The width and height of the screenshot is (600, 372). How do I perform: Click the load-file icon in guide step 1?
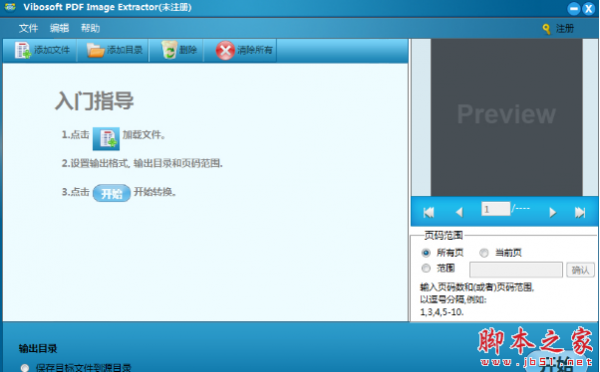pos(106,139)
